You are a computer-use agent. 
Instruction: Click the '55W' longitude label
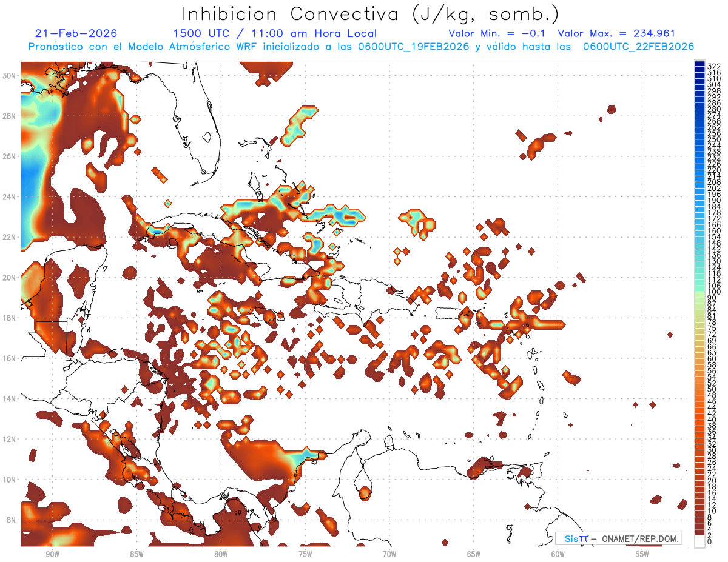click(x=642, y=554)
